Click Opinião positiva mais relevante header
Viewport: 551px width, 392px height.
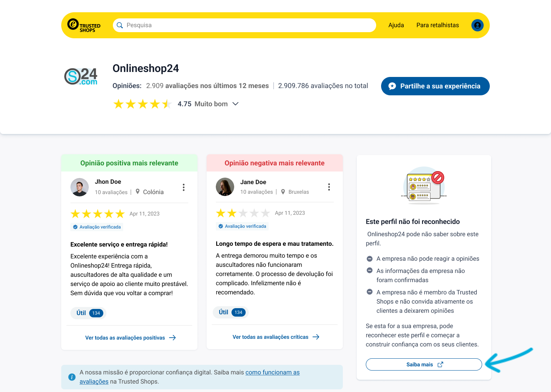129,163
